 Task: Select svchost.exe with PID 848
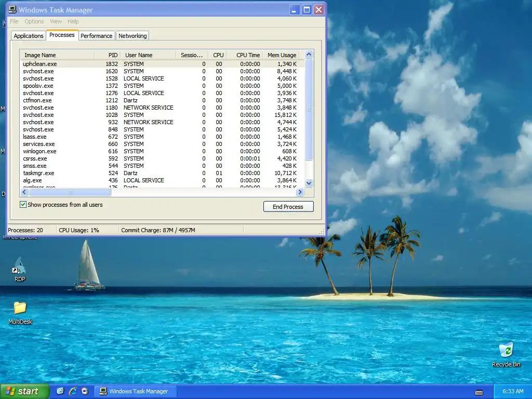162,129
